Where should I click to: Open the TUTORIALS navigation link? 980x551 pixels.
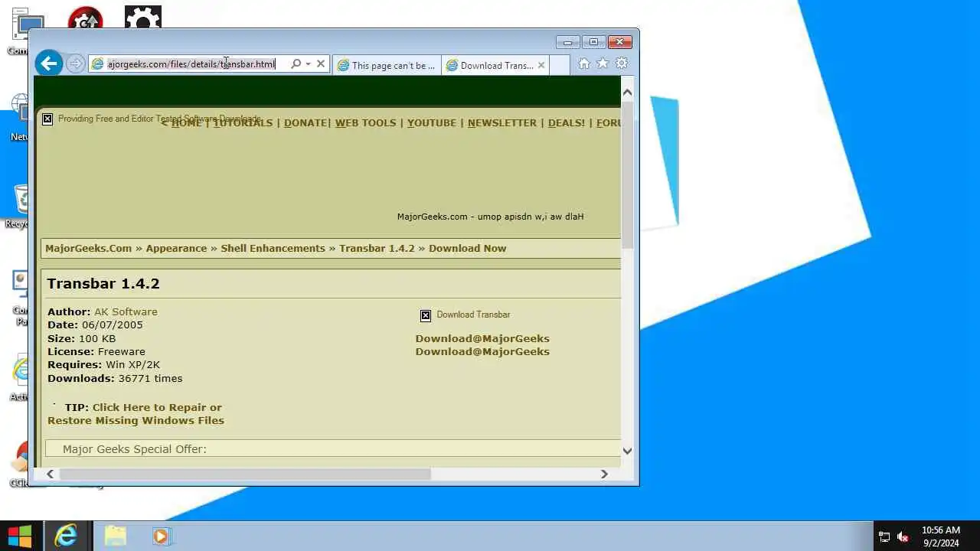pyautogui.click(x=243, y=122)
